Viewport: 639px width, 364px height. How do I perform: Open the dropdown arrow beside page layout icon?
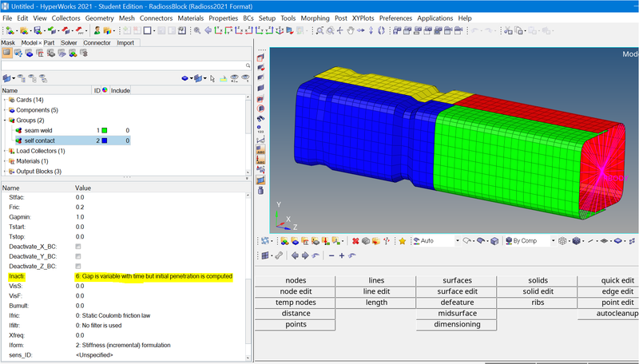point(154,31)
